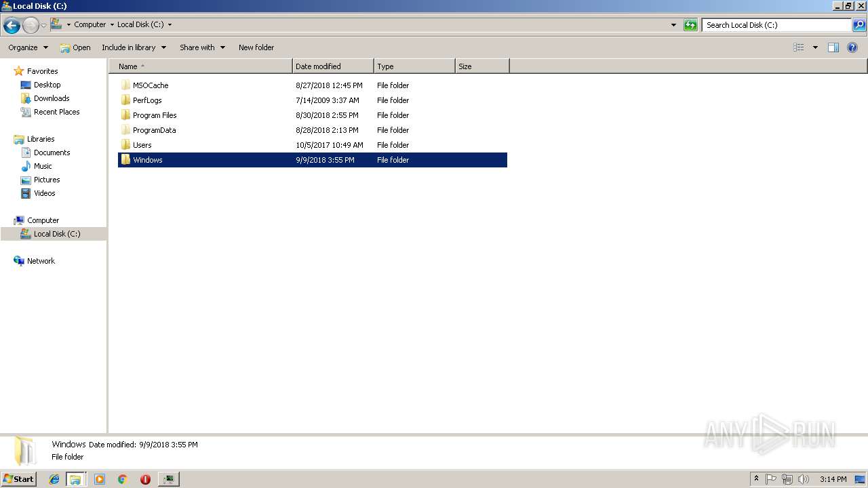Expand the Computer breadcrumb arrow
The width and height of the screenshot is (868, 488).
(112, 24)
